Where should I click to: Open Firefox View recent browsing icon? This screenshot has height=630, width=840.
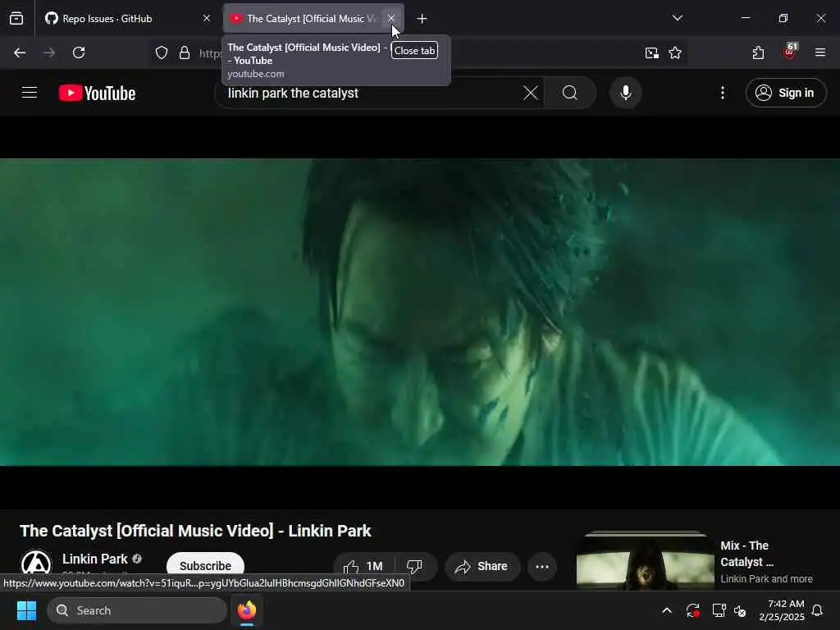[x=16, y=18]
